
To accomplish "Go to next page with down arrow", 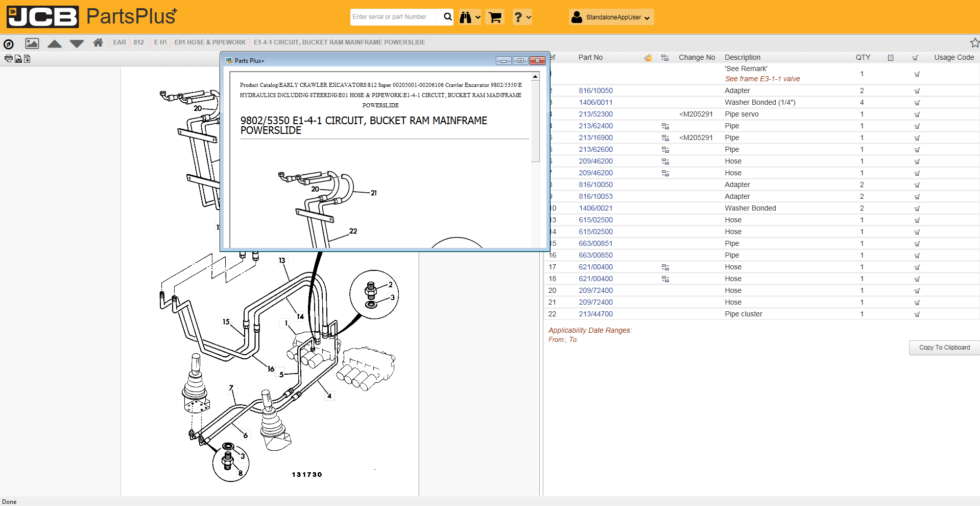I will pyautogui.click(x=77, y=44).
